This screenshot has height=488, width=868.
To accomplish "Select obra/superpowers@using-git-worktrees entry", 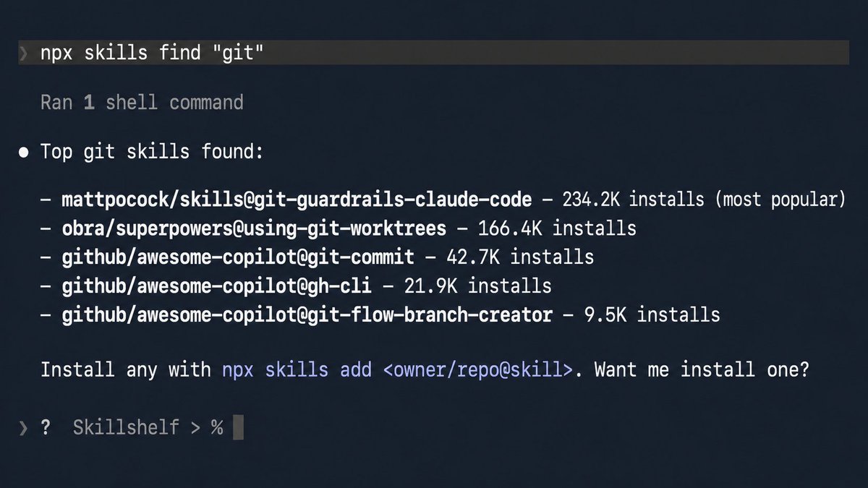I will point(254,229).
